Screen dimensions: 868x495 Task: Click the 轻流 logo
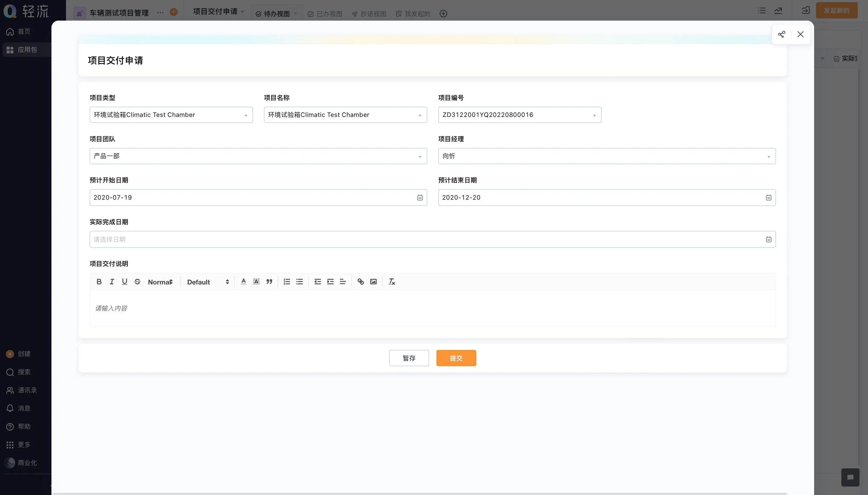(26, 11)
